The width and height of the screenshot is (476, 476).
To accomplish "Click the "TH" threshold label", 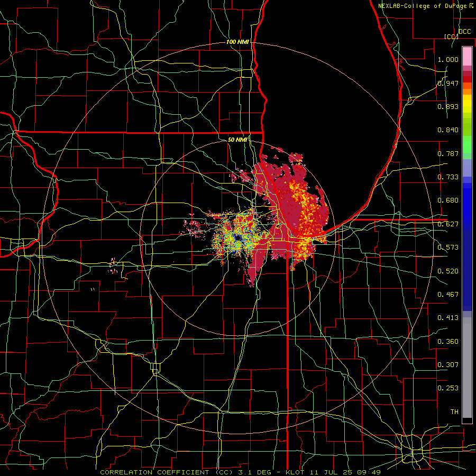I will point(454,412).
